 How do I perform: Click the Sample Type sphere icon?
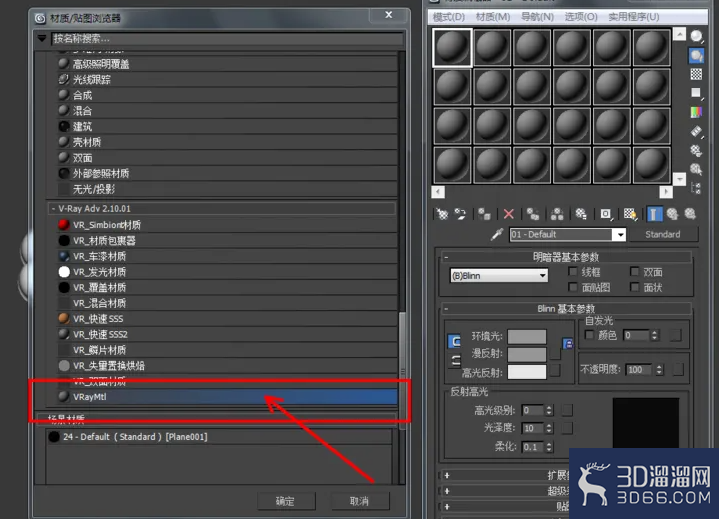point(697,36)
